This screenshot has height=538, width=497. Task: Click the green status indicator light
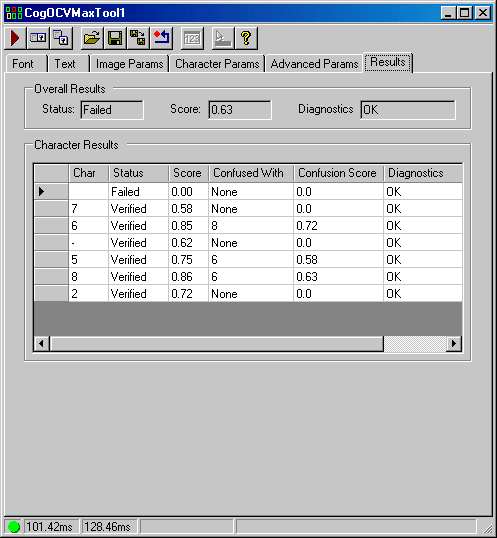(14, 526)
